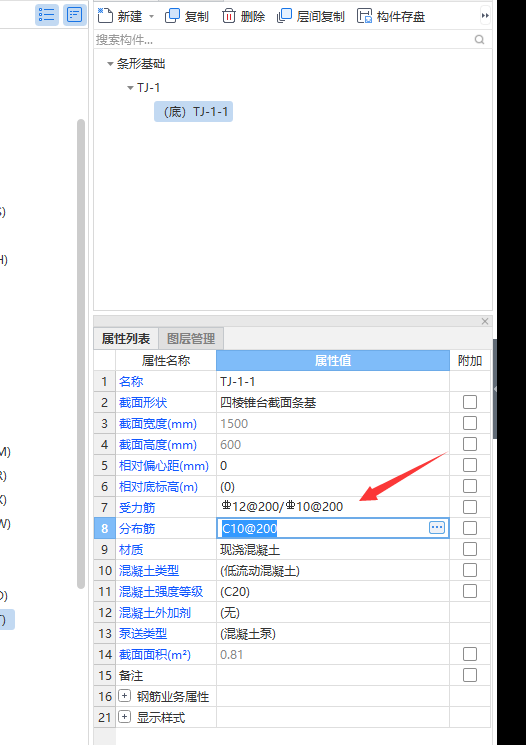526x745 pixels.
Task: Focus the 搜索构件 search field
Action: pyautogui.click(x=283, y=39)
